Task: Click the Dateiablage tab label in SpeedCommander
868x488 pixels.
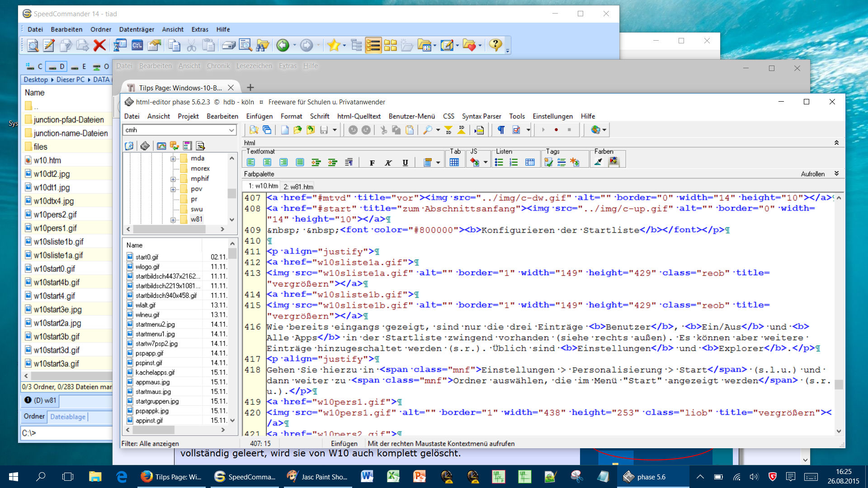Action: [x=68, y=417]
